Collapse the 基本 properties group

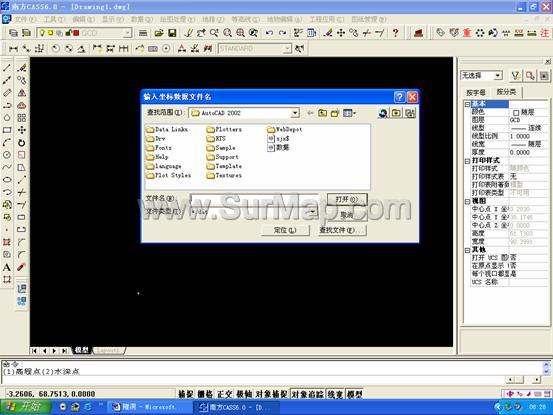pos(467,104)
